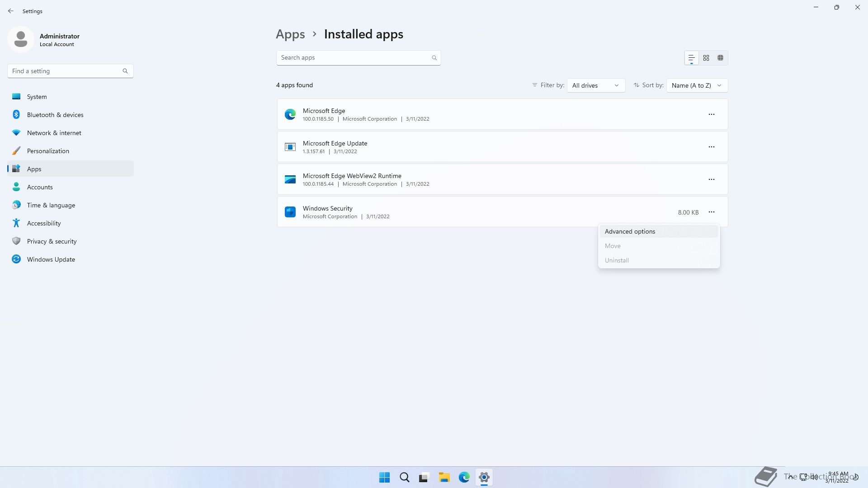
Task: Go back using the Settings back arrow
Action: pos(11,11)
